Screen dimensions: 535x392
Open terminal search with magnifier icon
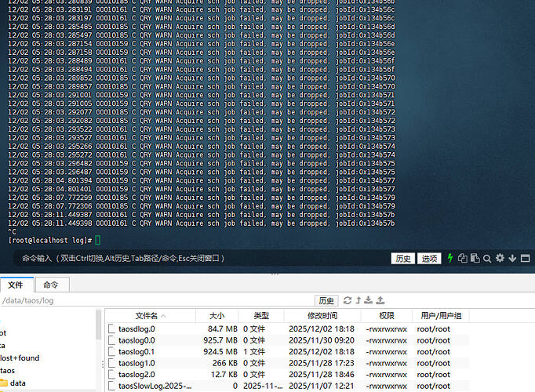(x=487, y=258)
